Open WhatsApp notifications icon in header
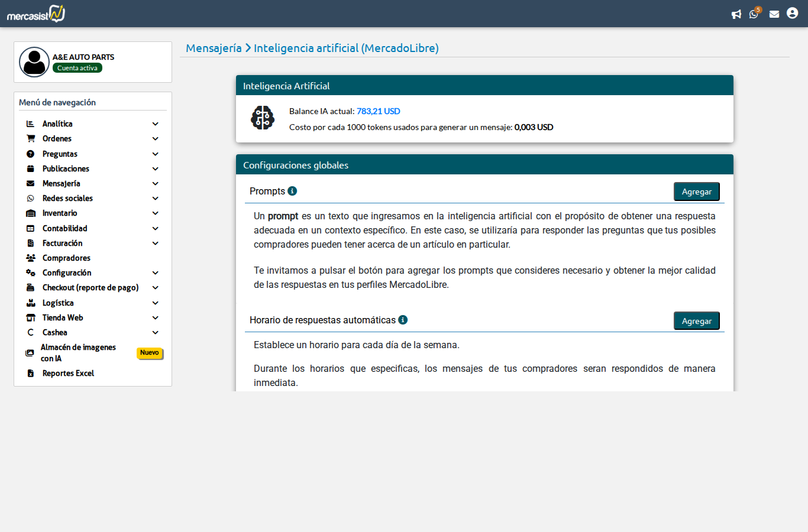This screenshot has height=532, width=808. pos(754,14)
